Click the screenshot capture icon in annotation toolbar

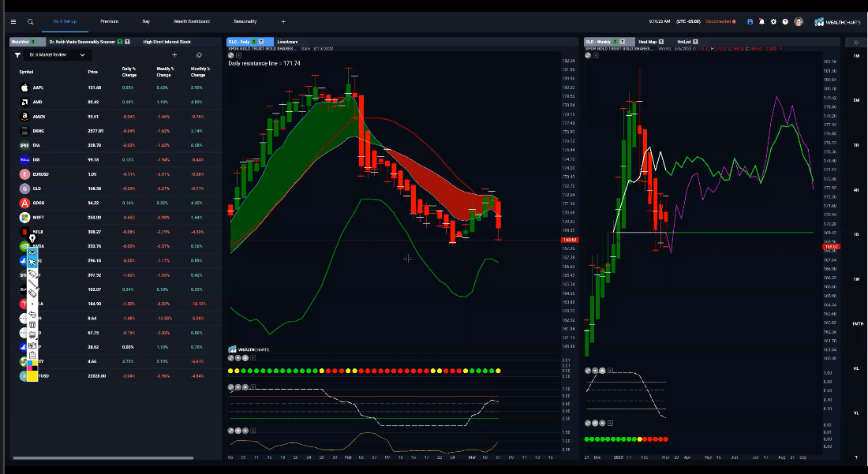pyautogui.click(x=32, y=345)
